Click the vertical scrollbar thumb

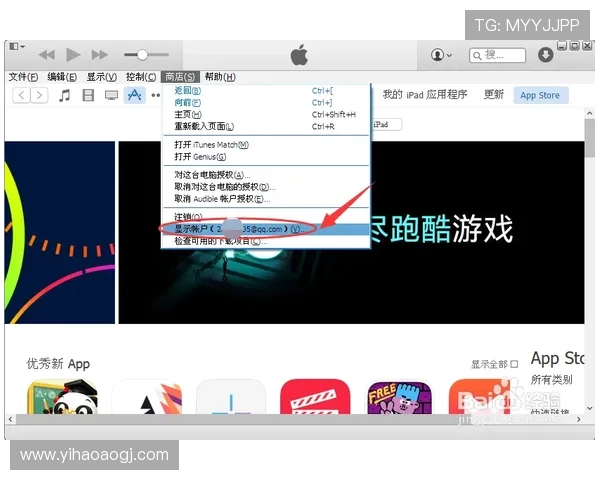[x=590, y=138]
